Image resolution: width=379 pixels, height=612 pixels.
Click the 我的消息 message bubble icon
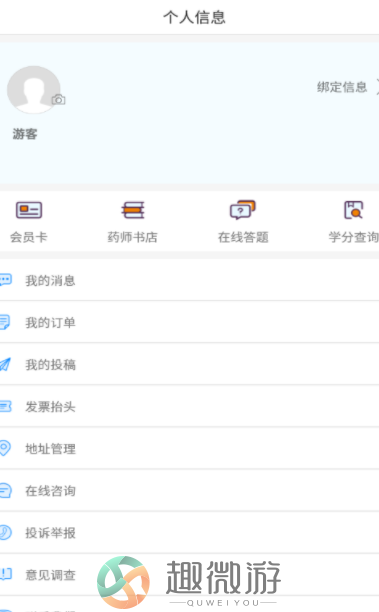[5, 280]
